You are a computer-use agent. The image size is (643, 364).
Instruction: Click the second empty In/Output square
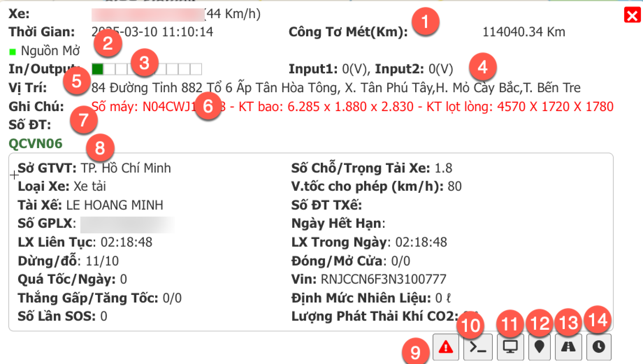[x=110, y=69]
